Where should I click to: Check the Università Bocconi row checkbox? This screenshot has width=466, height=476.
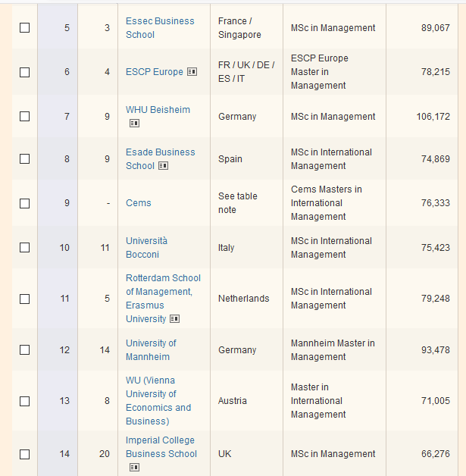pos(24,247)
